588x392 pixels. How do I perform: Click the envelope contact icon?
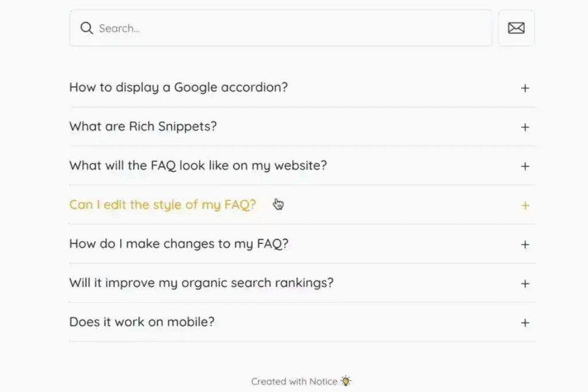[516, 28]
